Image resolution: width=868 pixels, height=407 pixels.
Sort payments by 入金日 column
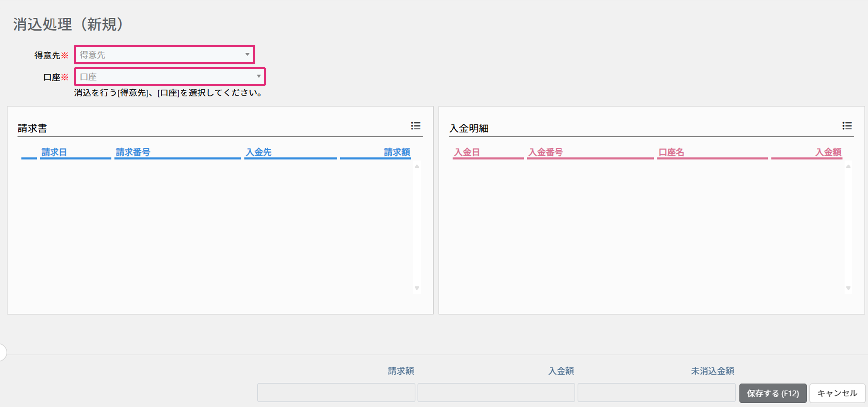tap(467, 152)
